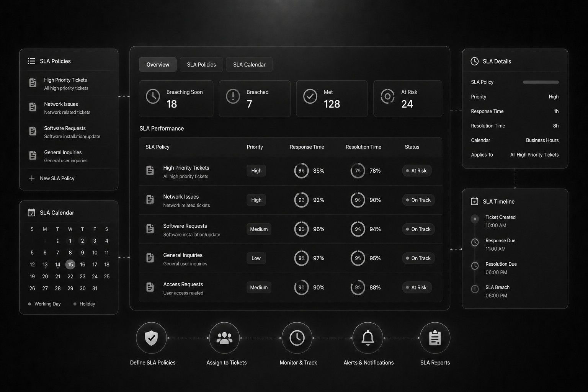Screen dimensions: 588x392
Task: Click the Alerts & Notifications bell icon
Action: (x=368, y=338)
